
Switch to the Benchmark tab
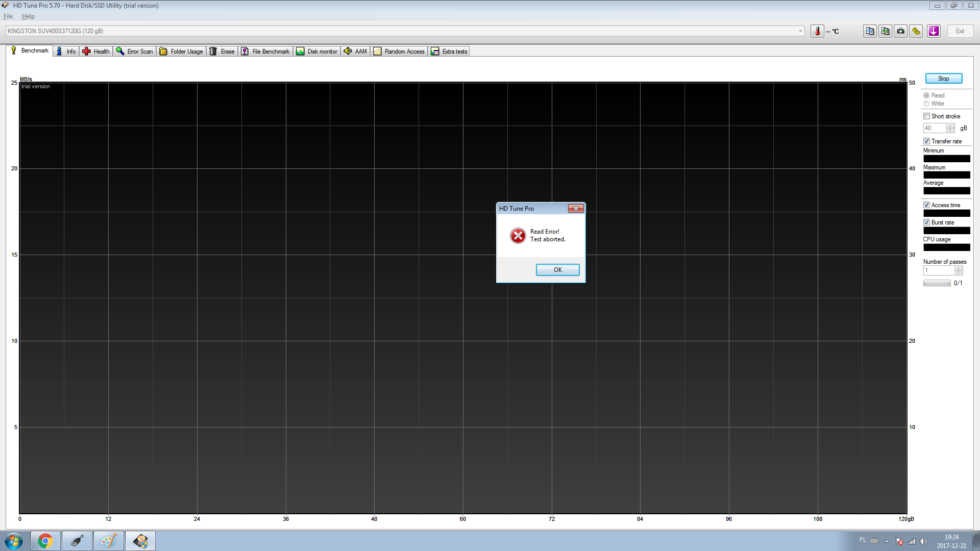pyautogui.click(x=30, y=51)
